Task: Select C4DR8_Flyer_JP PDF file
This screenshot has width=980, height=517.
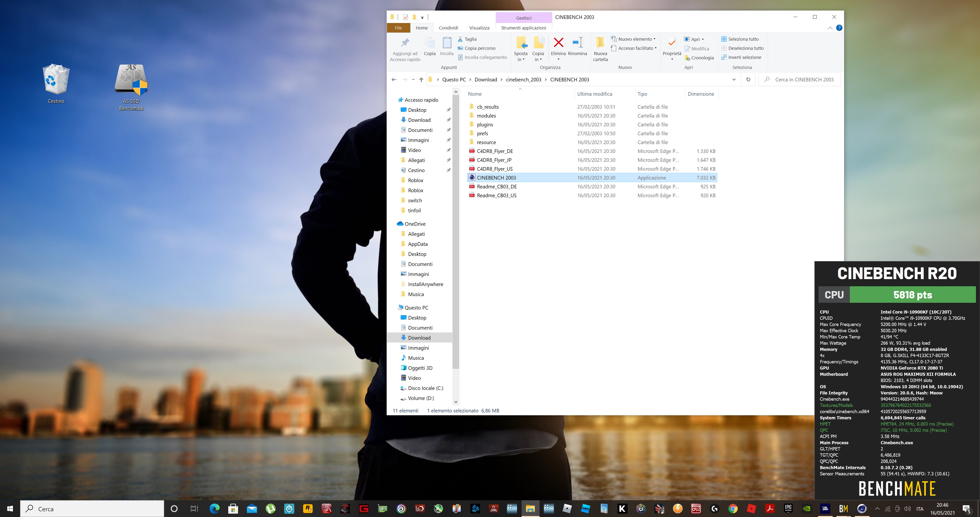Action: (592, 160)
